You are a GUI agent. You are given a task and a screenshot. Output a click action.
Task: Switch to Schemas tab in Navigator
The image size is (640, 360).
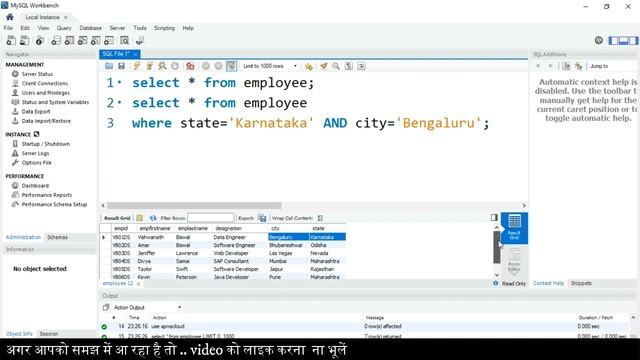(x=57, y=237)
